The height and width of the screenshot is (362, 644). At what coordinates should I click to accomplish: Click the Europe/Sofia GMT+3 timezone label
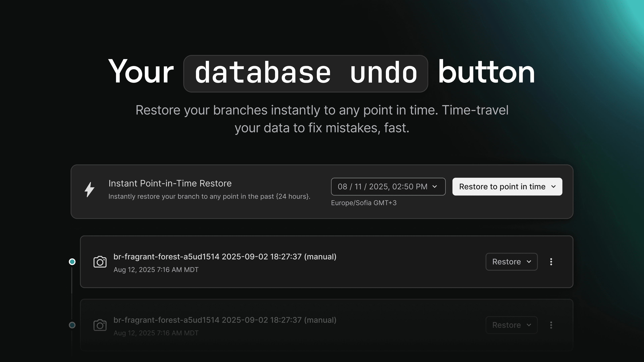[364, 203]
